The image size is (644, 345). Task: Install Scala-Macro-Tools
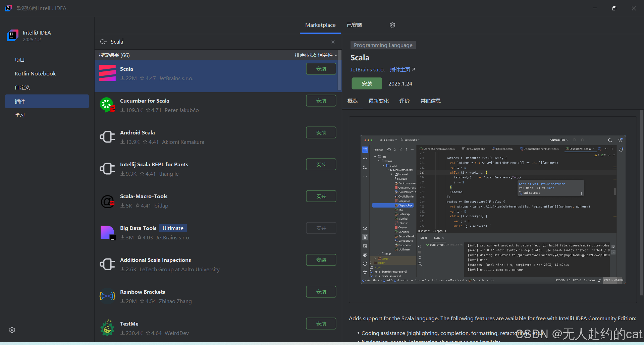(x=321, y=196)
